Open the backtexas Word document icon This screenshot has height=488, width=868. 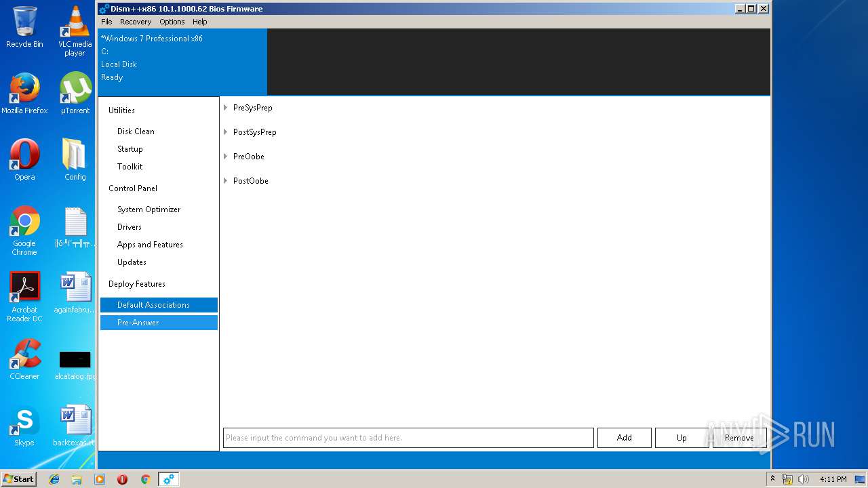tap(75, 426)
